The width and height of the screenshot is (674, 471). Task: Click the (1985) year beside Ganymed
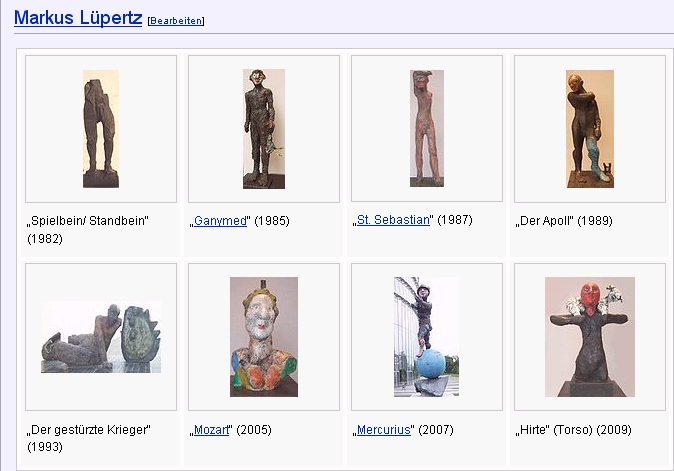pos(272,221)
